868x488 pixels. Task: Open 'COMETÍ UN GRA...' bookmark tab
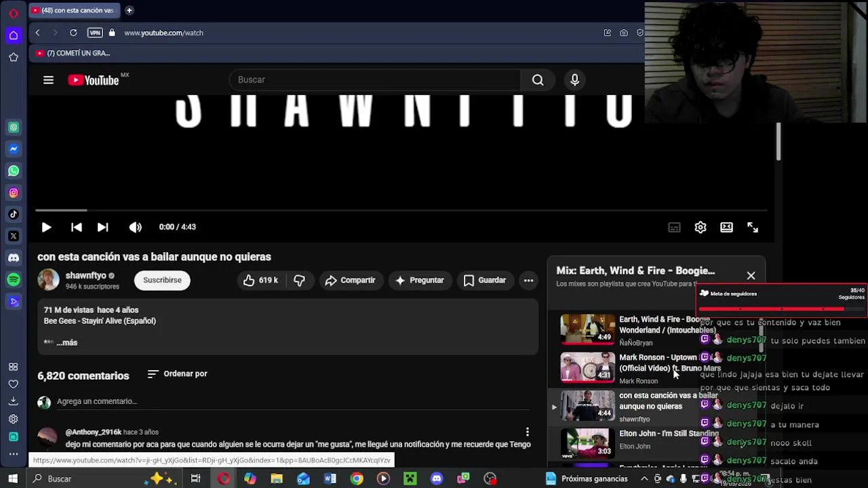73,53
